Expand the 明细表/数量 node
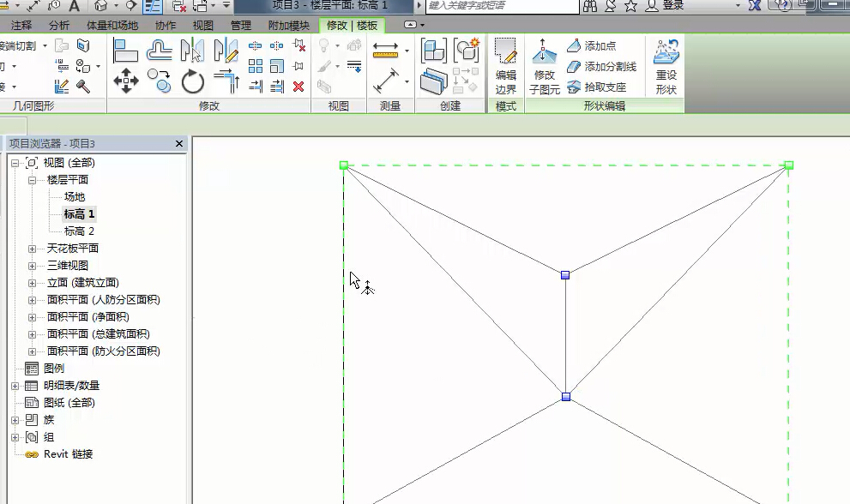The height and width of the screenshot is (504, 850). (15, 386)
